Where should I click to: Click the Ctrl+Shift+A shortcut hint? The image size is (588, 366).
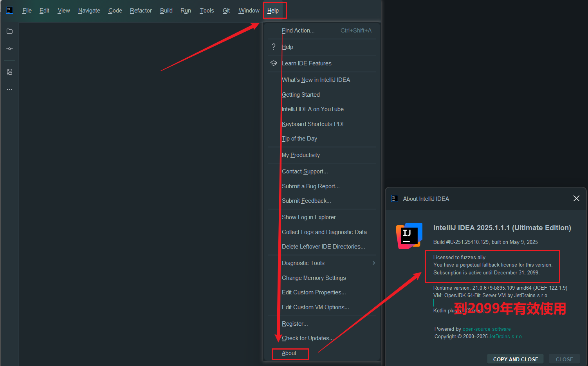pos(356,31)
